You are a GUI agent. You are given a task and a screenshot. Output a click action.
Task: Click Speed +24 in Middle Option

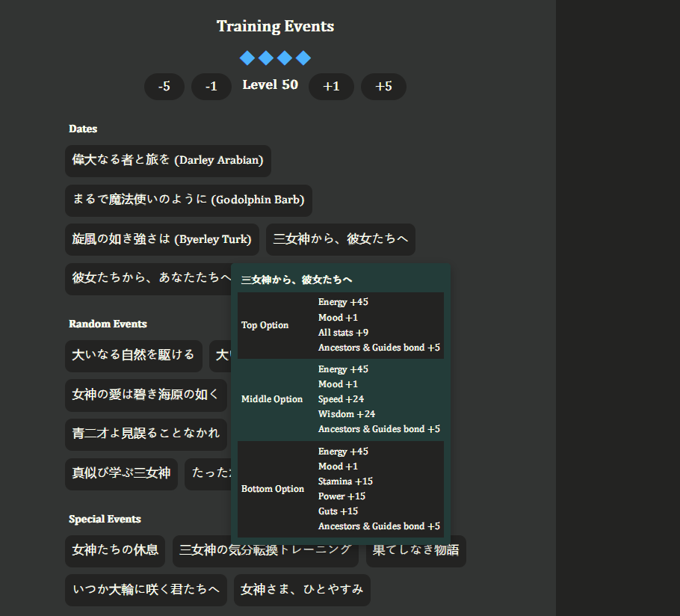coord(341,399)
